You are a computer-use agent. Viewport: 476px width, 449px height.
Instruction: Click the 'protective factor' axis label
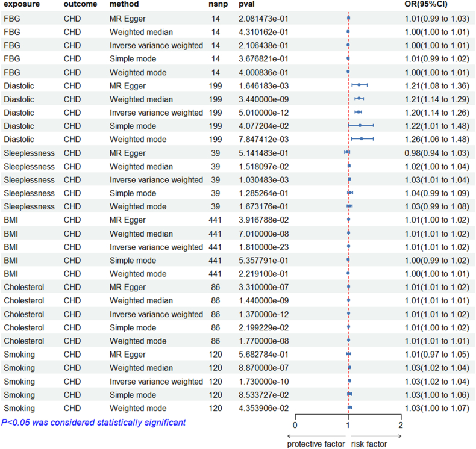tap(316, 444)
